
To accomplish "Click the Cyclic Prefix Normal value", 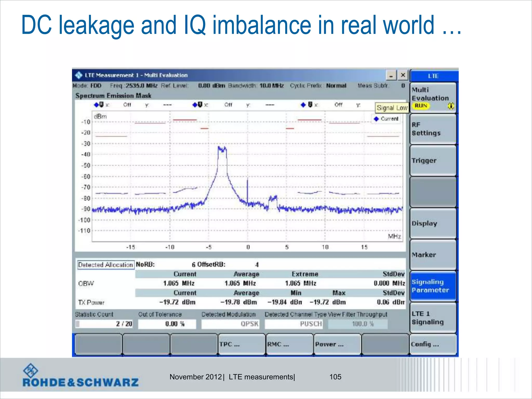I will pos(336,86).
